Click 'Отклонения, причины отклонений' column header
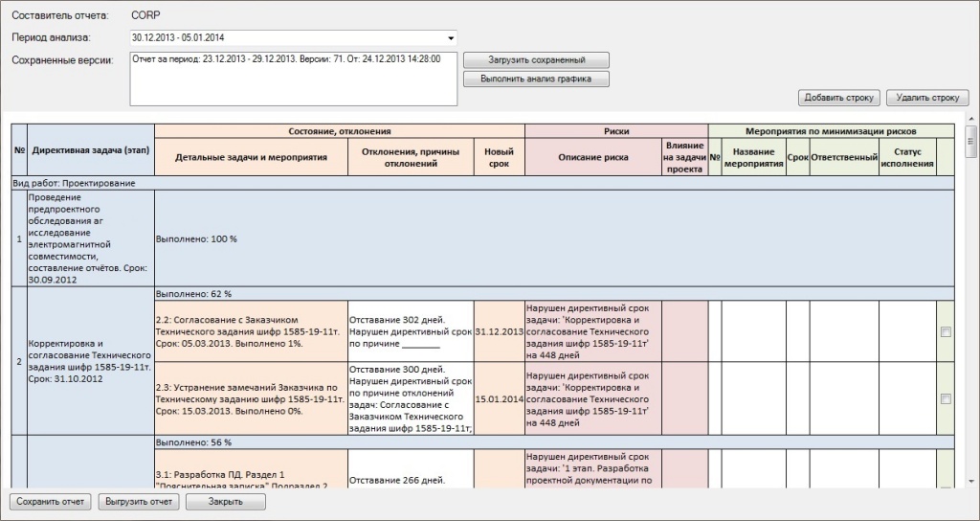This screenshot has height=521, width=980. click(x=411, y=158)
